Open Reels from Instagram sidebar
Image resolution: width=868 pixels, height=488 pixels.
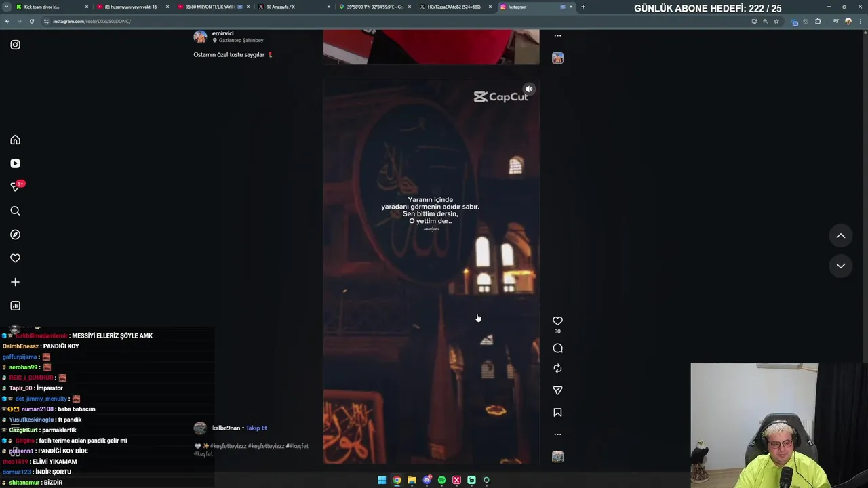tap(15, 163)
